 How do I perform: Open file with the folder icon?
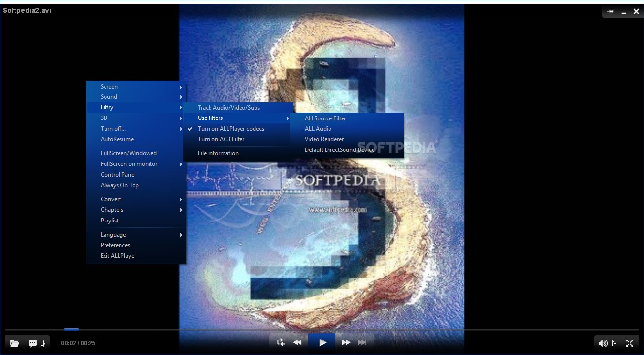pos(15,343)
